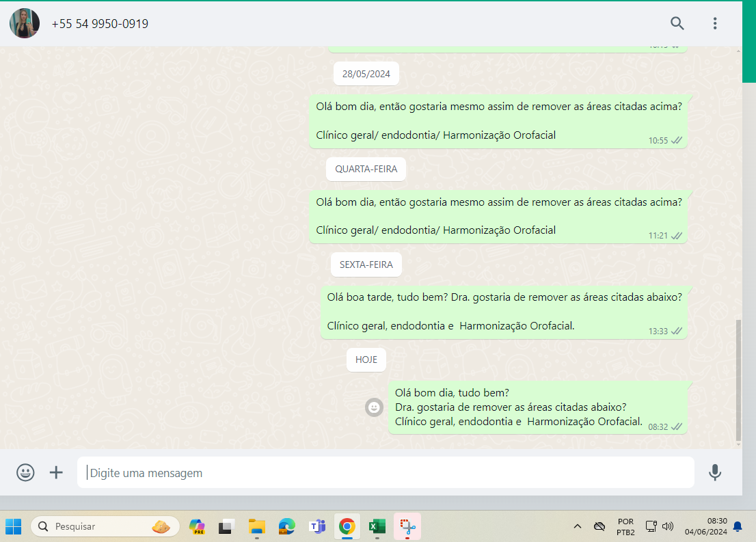756x542 pixels.
Task: Open the Windows Start menu
Action: (x=14, y=526)
